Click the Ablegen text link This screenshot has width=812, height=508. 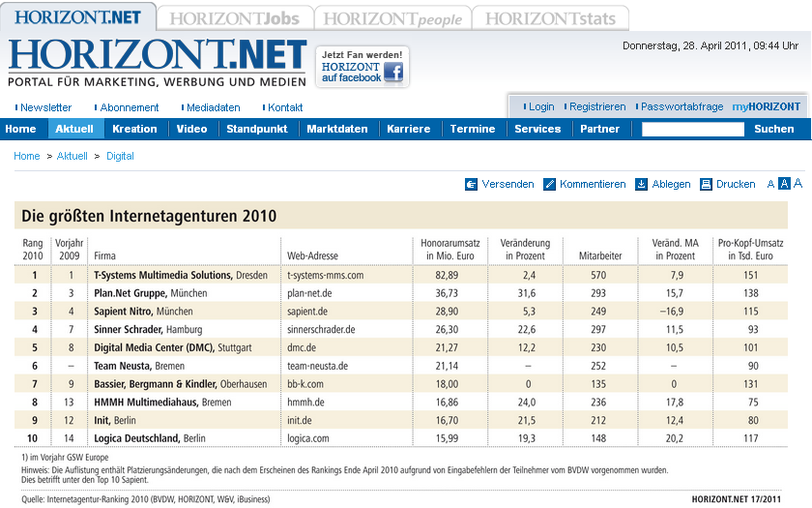pyautogui.click(x=671, y=184)
